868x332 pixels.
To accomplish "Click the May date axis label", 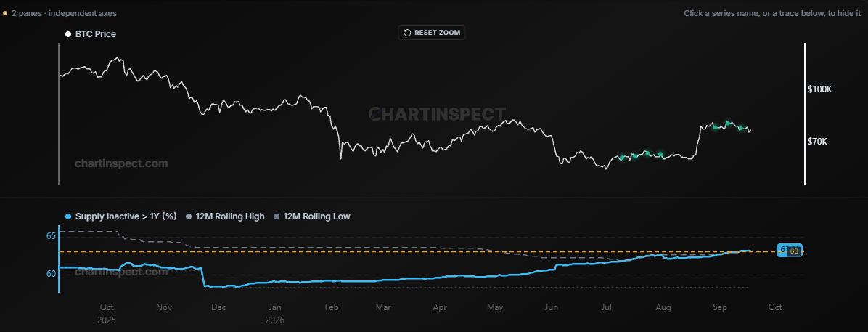I will click(x=495, y=307).
